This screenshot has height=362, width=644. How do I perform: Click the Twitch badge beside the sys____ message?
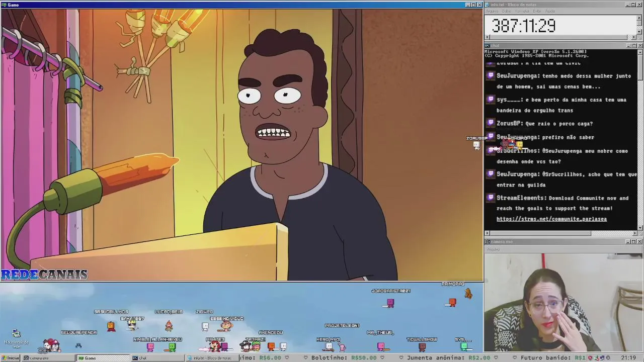[x=491, y=100]
